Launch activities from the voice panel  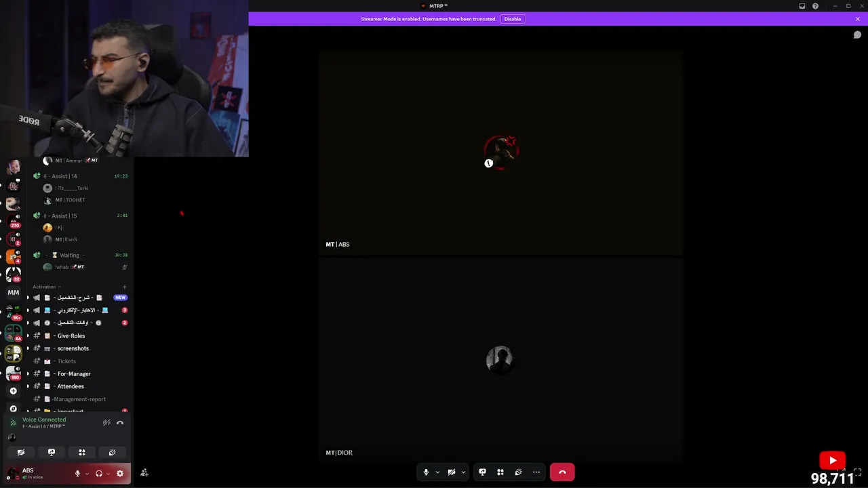point(82,452)
